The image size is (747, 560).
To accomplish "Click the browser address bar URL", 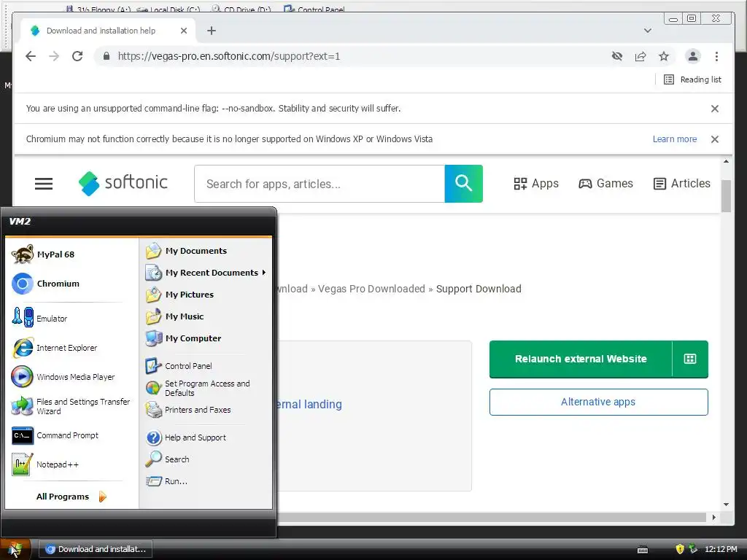I will click(x=228, y=56).
